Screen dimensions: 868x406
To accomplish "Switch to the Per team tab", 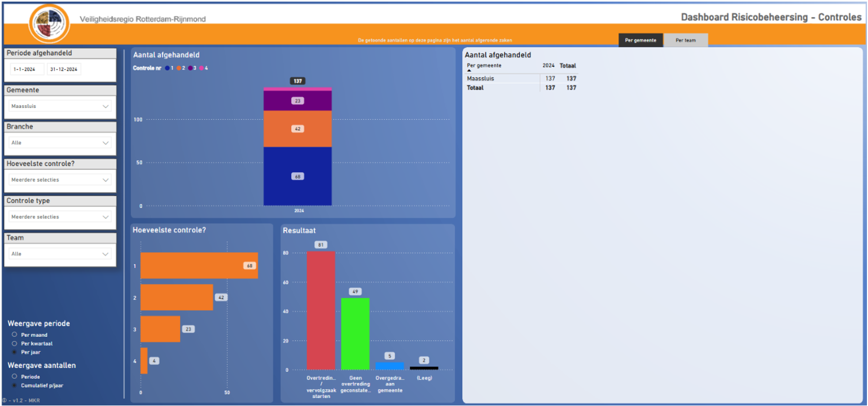I will tap(685, 40).
